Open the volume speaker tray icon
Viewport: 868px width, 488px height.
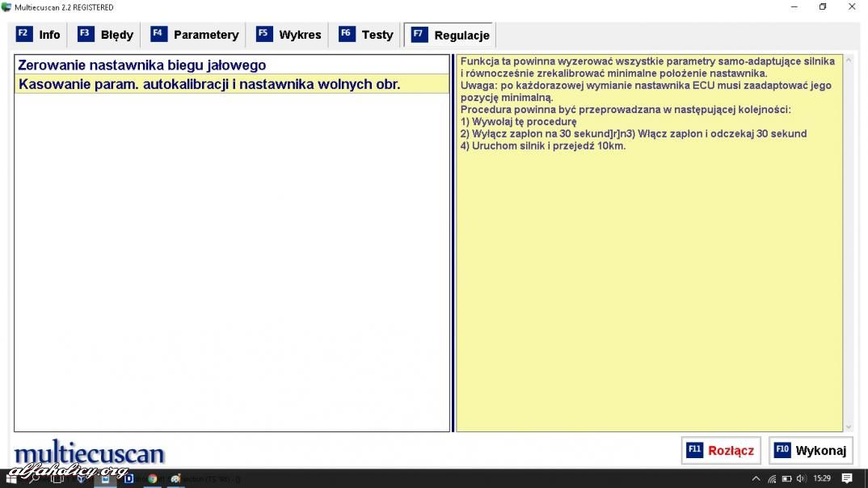[x=800, y=478]
